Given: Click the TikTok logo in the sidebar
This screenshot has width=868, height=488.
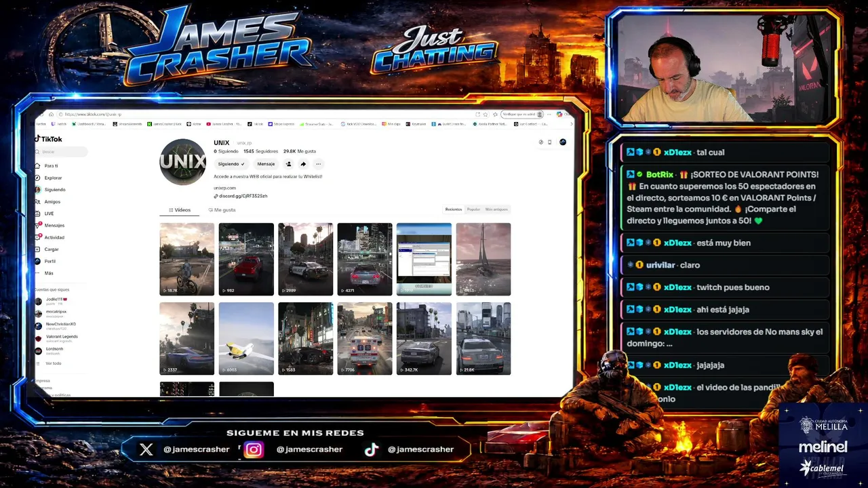Looking at the screenshot, I should point(48,139).
